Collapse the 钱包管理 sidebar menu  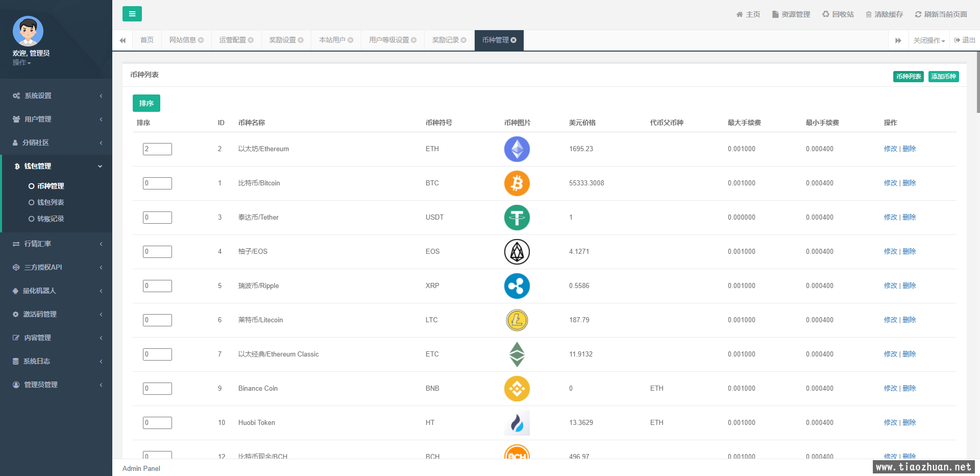tap(56, 166)
